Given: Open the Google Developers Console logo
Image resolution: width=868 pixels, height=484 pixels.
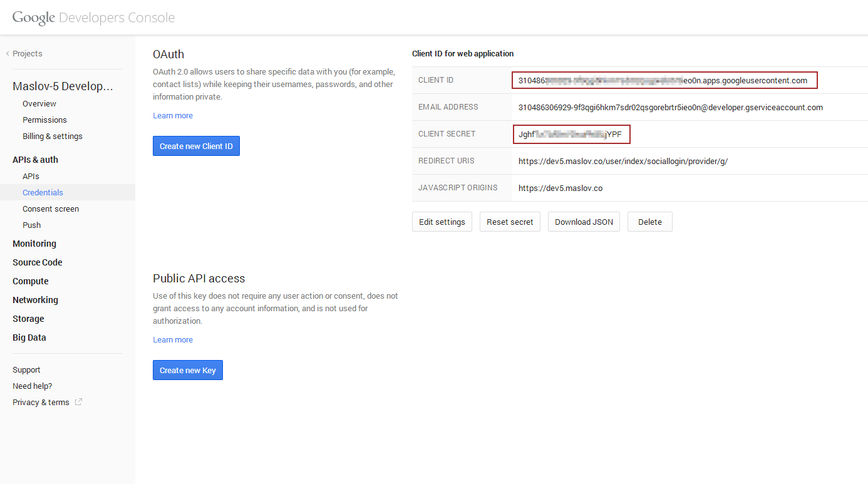Looking at the screenshot, I should pos(93,18).
